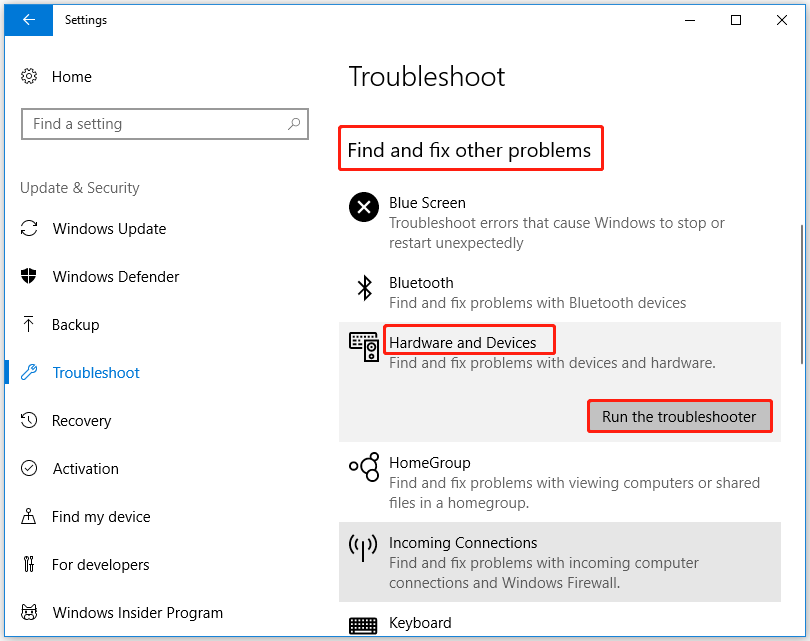Click the Activation checkmark circle icon
This screenshot has width=810, height=641.
coord(29,469)
